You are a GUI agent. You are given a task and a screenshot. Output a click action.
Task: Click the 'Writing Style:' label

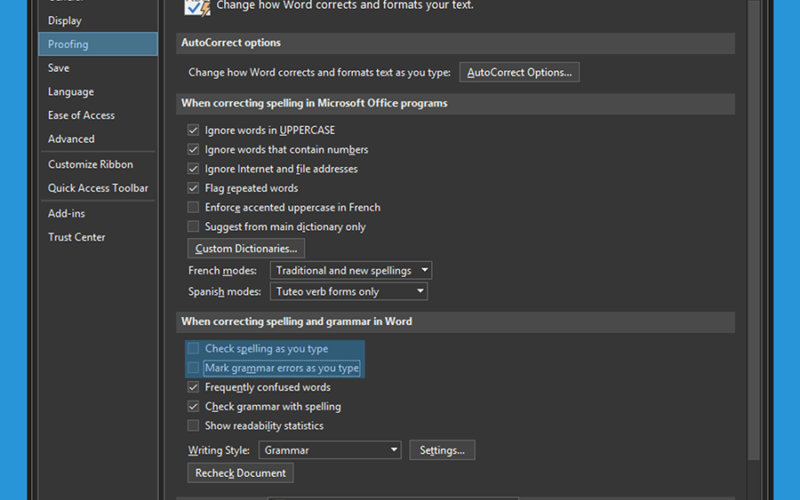coord(219,450)
